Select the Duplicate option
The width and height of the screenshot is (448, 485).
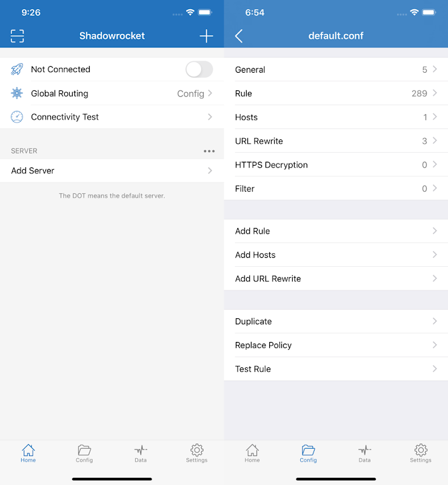pyautogui.click(x=336, y=321)
